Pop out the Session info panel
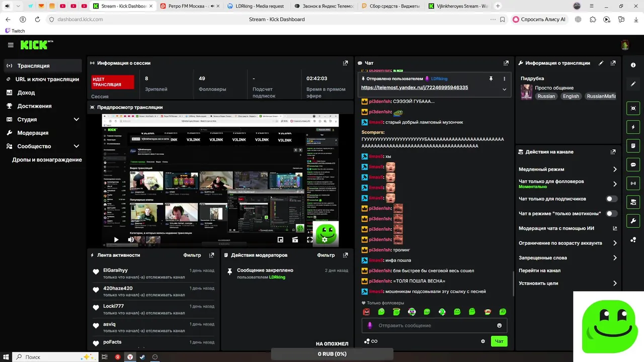644x362 pixels. point(345,63)
